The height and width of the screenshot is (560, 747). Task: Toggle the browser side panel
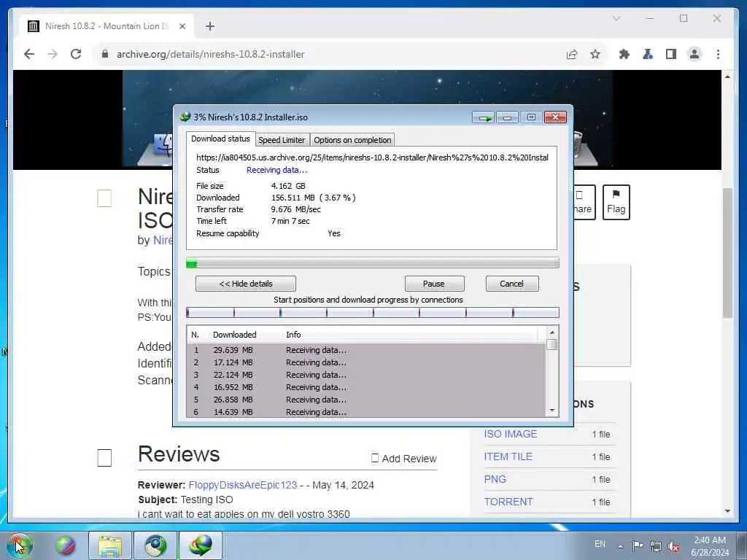tap(671, 54)
